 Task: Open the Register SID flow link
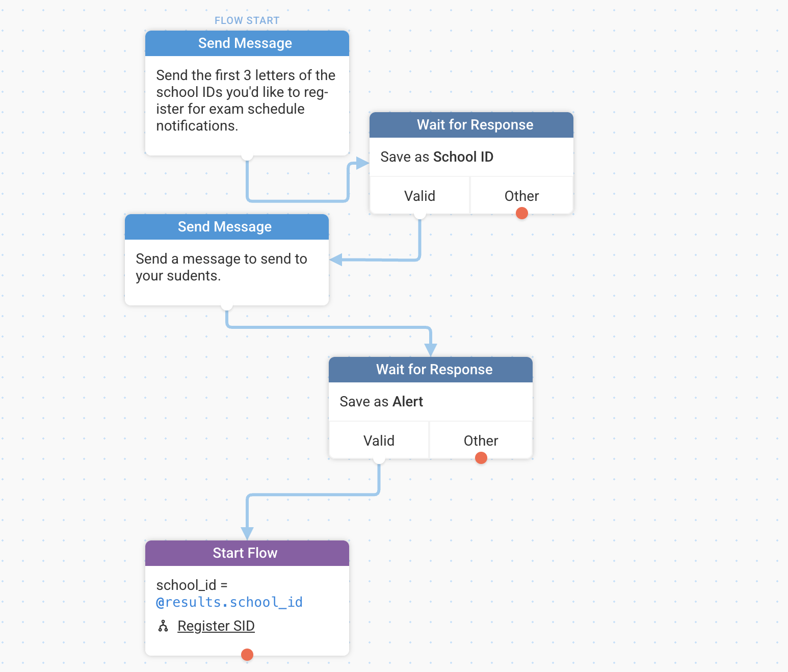[216, 626]
